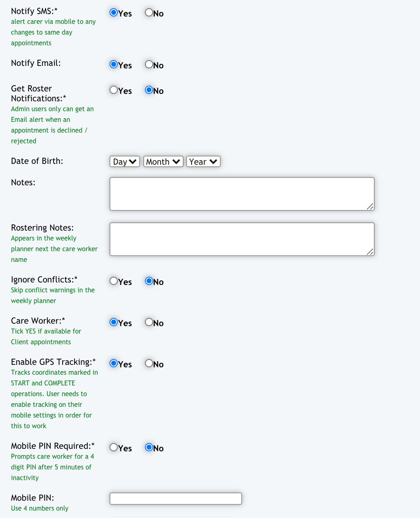
Task: Focus the Rostering Notes text box
Action: [242, 239]
